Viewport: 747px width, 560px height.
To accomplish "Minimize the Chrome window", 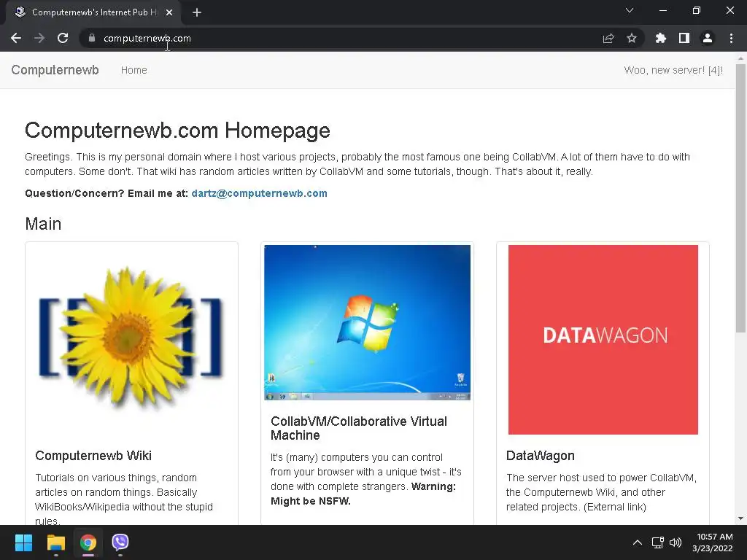I will (662, 10).
